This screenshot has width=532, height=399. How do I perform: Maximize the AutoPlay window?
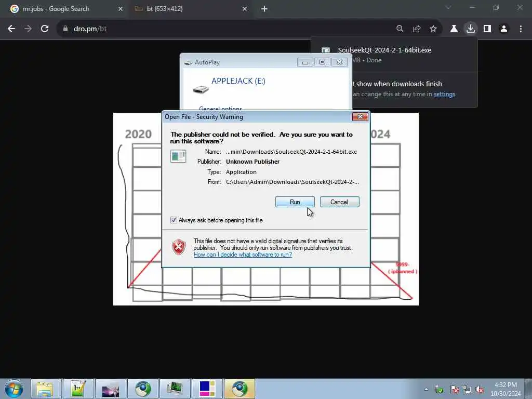pyautogui.click(x=322, y=62)
